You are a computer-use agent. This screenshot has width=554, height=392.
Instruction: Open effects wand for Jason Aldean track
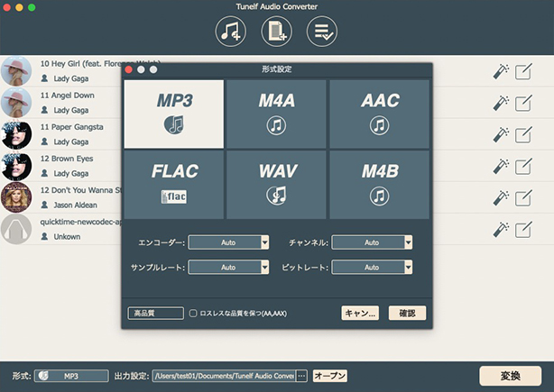[x=501, y=198]
